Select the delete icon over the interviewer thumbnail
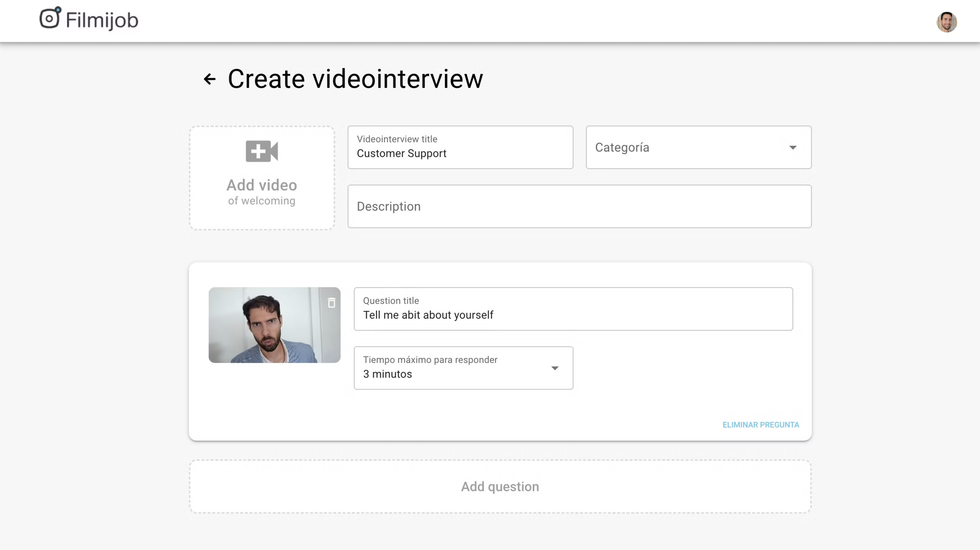The image size is (980, 550). (x=331, y=303)
